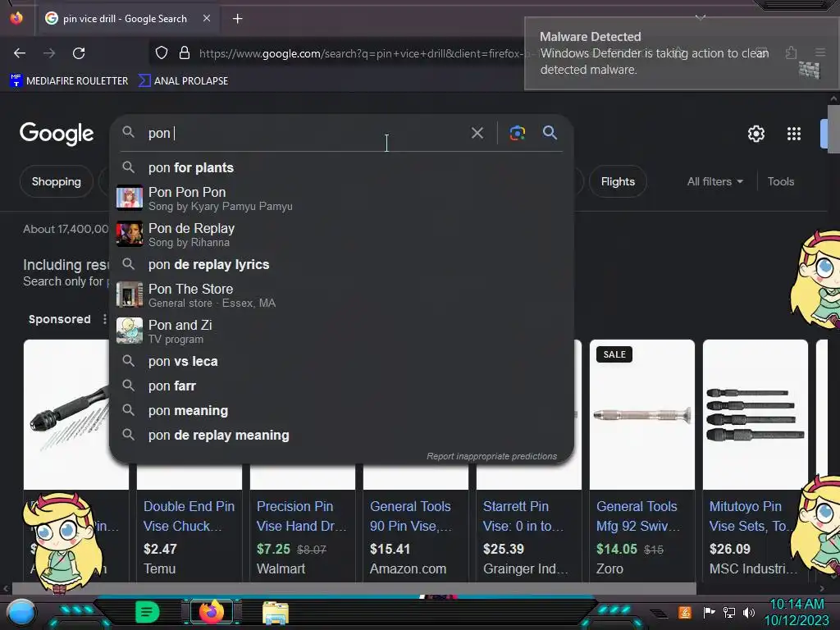This screenshot has height=630, width=840.
Task: Open Precision Pin Vise Hand Drill listing
Action: (x=302, y=517)
